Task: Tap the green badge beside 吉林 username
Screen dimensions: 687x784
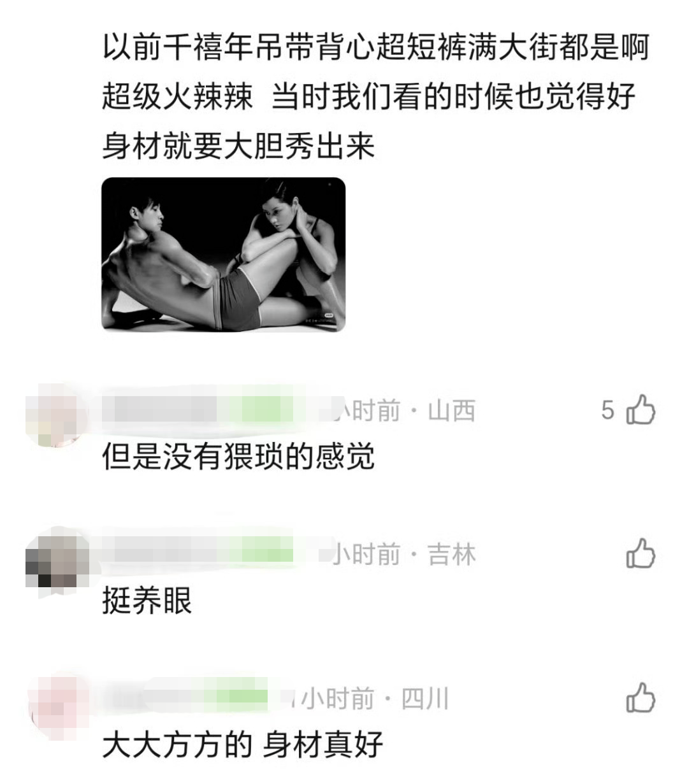Action: [x=268, y=552]
